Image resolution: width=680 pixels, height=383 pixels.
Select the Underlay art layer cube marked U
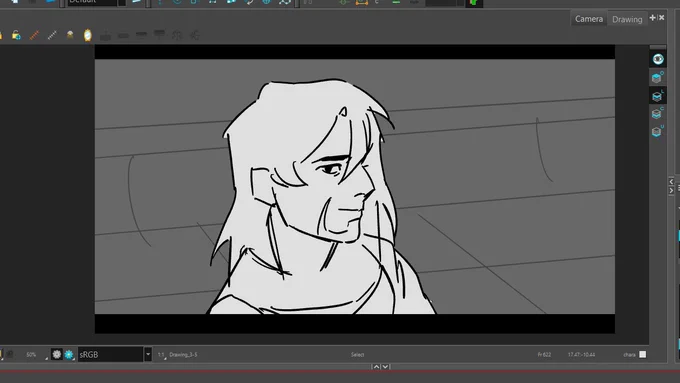(657, 131)
